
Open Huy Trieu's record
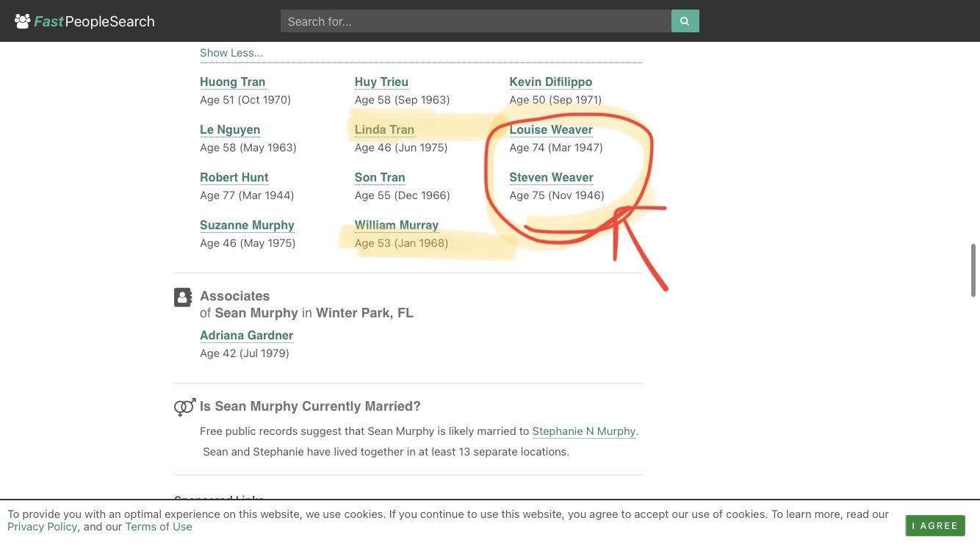(x=381, y=82)
